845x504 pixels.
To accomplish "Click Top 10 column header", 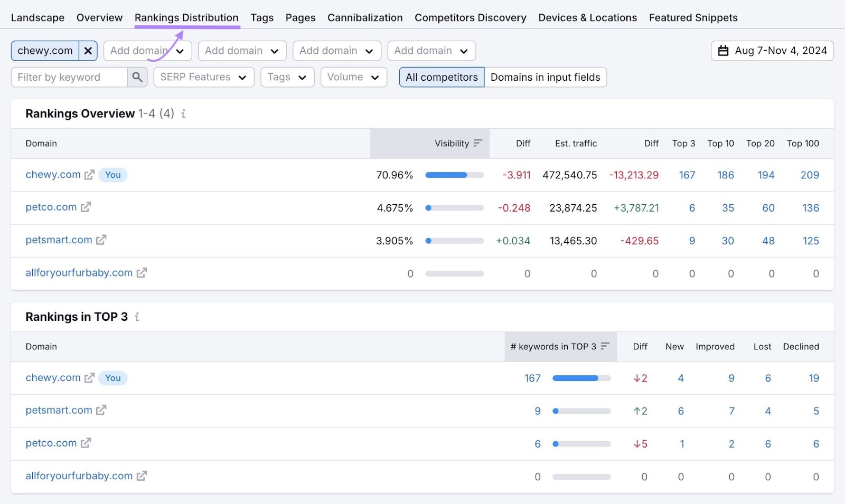I will click(720, 143).
